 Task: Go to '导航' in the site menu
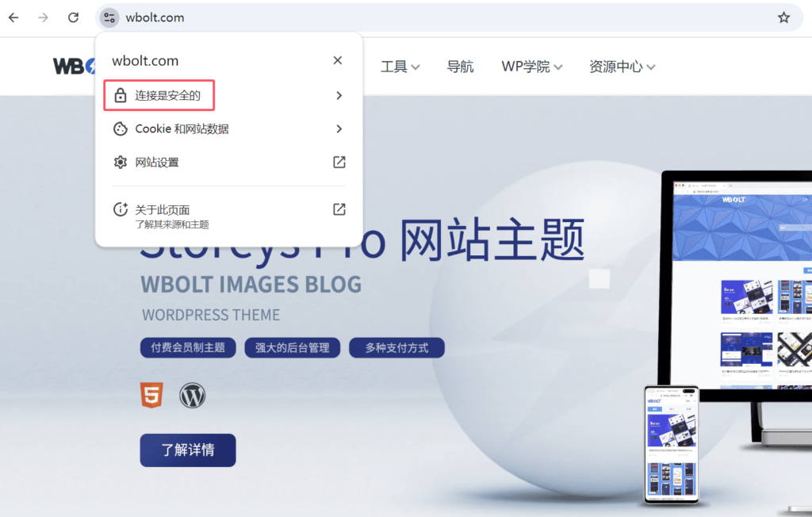click(460, 67)
